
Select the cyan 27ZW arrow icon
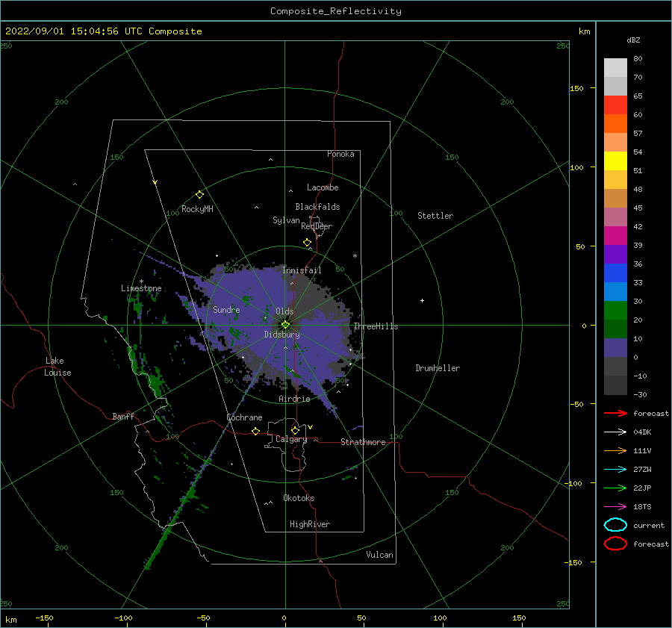(x=615, y=470)
